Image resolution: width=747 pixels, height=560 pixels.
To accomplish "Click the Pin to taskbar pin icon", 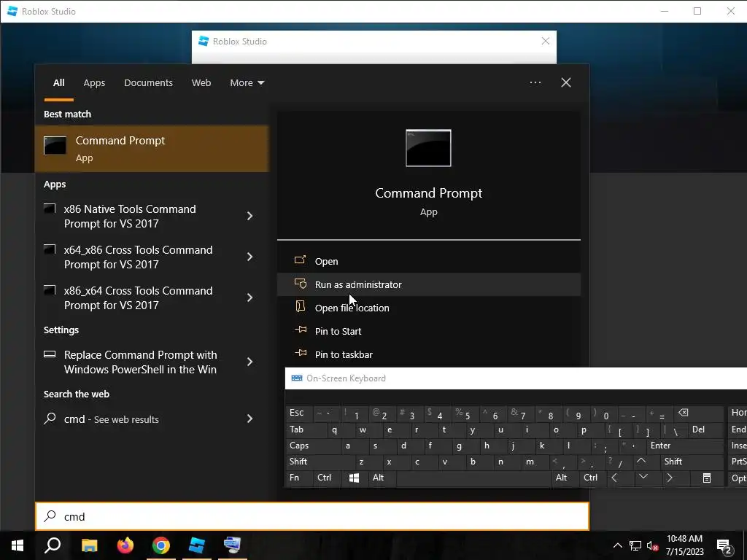I will pyautogui.click(x=301, y=353).
